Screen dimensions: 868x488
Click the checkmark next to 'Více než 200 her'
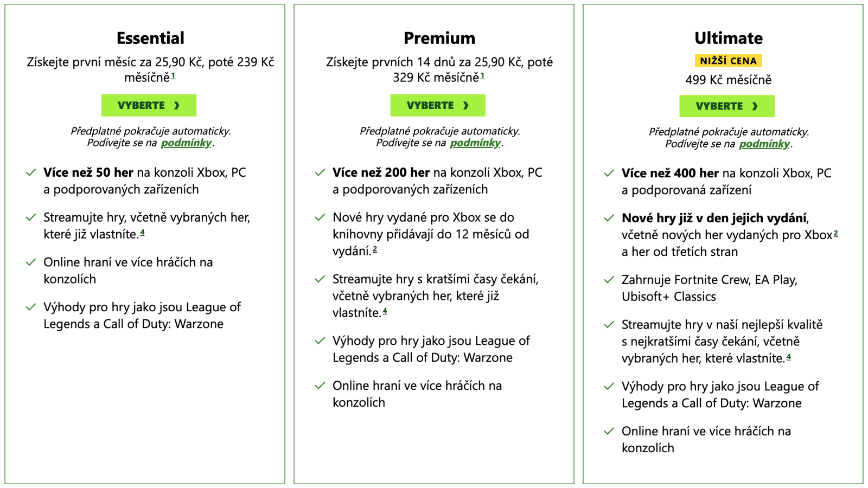[319, 172]
